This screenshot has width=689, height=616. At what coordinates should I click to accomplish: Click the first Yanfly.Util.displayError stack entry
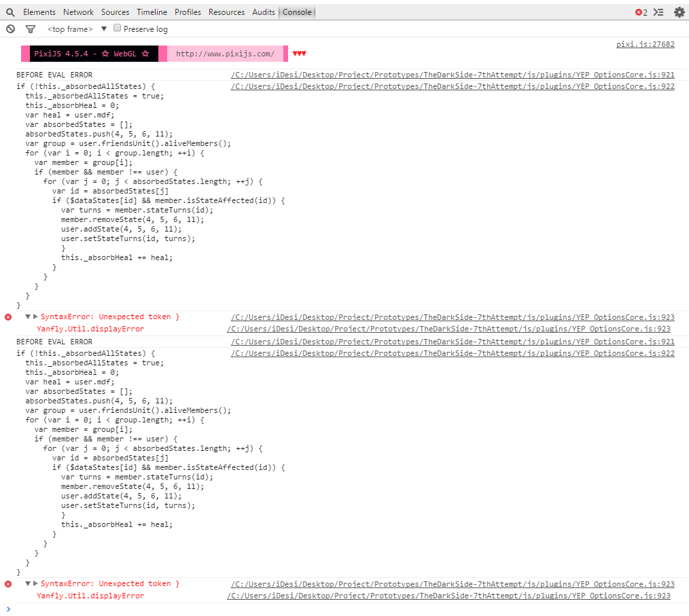pyautogui.click(x=90, y=329)
